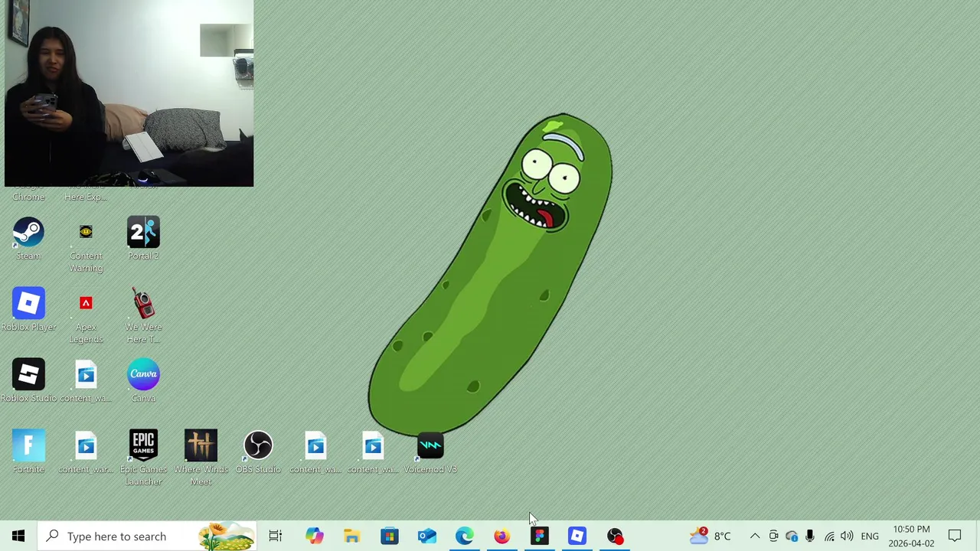This screenshot has height=551, width=980.
Task: Select content_wa... video file right of OBS Studio
Action: (x=315, y=452)
